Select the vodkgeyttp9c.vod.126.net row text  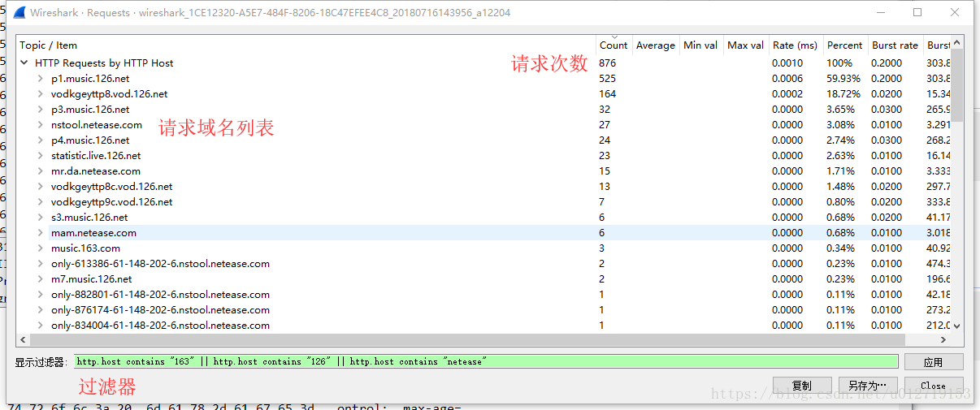tap(111, 202)
